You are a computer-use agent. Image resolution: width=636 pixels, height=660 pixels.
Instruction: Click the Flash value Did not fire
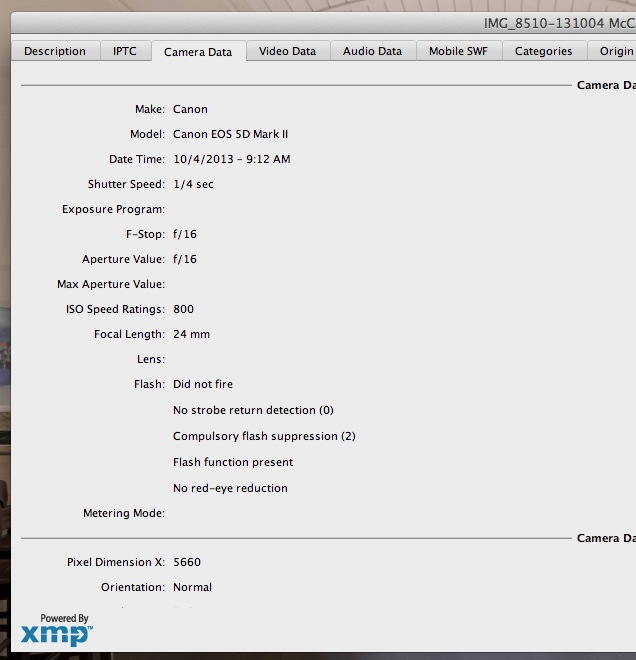(x=203, y=384)
